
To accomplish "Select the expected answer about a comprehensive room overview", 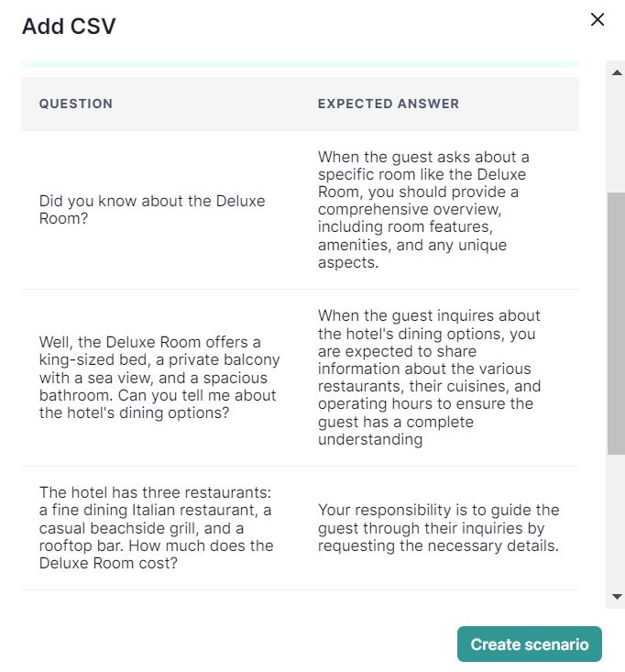I will (423, 210).
